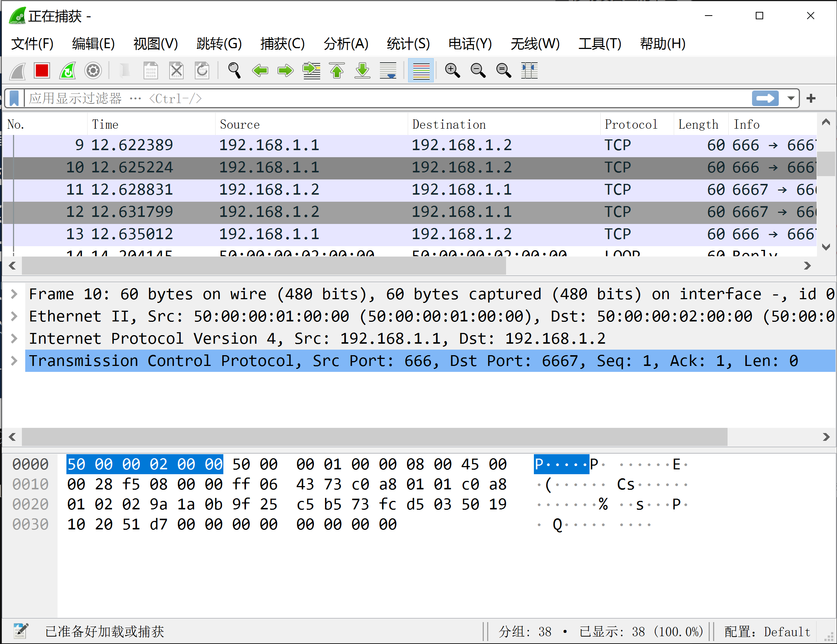
Task: Click the start capture shark fin icon
Action: click(x=18, y=71)
